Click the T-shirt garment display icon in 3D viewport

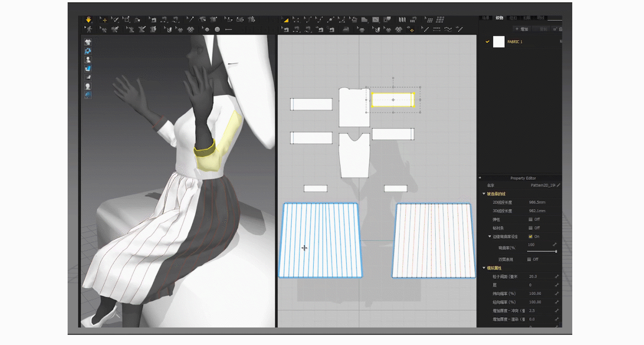pos(88,42)
